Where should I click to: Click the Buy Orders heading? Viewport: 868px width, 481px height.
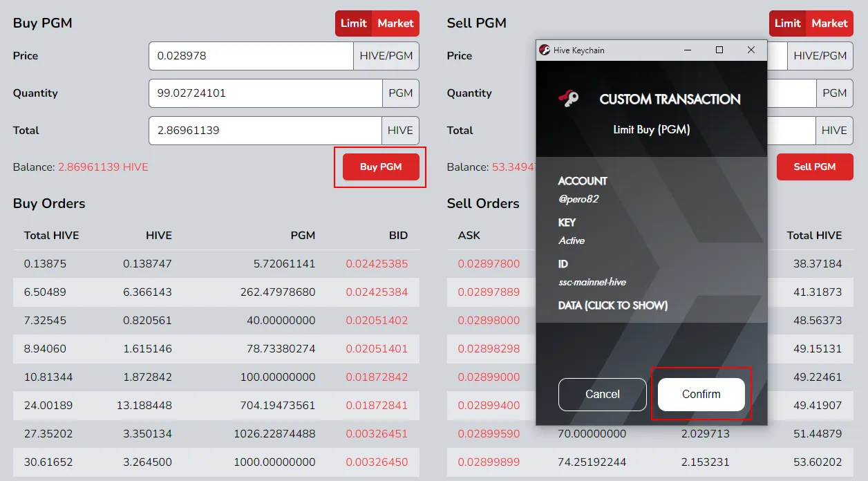(x=49, y=203)
